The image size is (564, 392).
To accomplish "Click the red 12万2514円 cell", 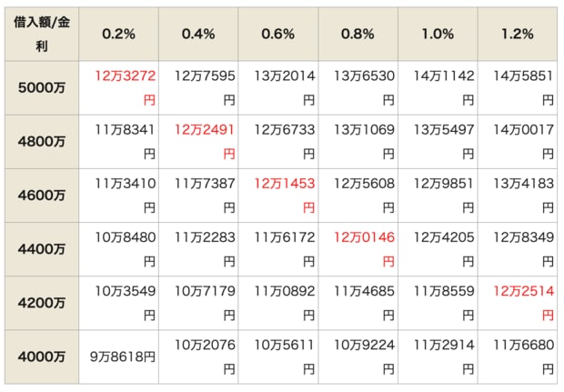I will click(x=518, y=303).
